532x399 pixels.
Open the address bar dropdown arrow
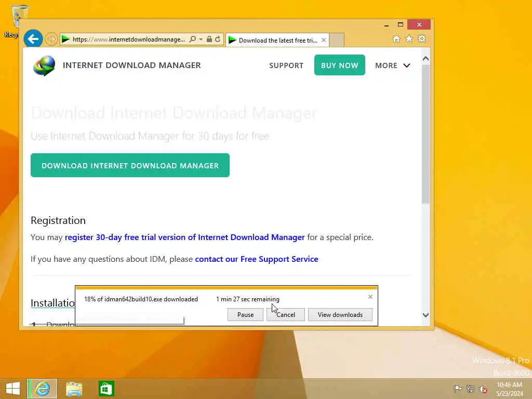click(x=201, y=39)
